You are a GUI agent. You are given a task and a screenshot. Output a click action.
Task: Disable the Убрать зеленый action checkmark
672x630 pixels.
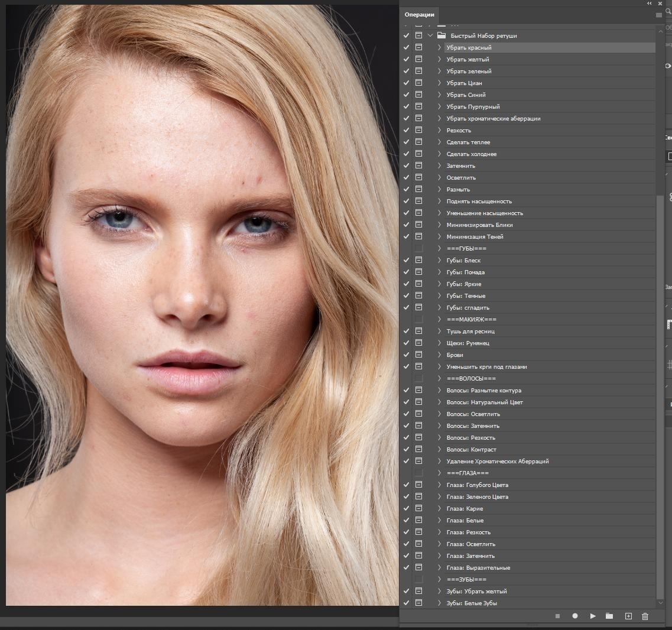(406, 71)
